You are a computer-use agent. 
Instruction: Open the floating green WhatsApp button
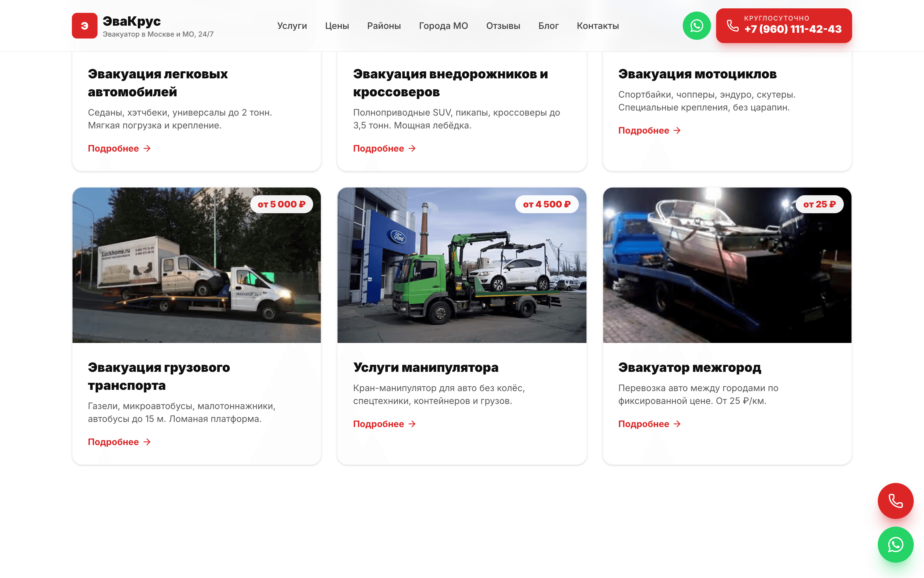pos(895,545)
